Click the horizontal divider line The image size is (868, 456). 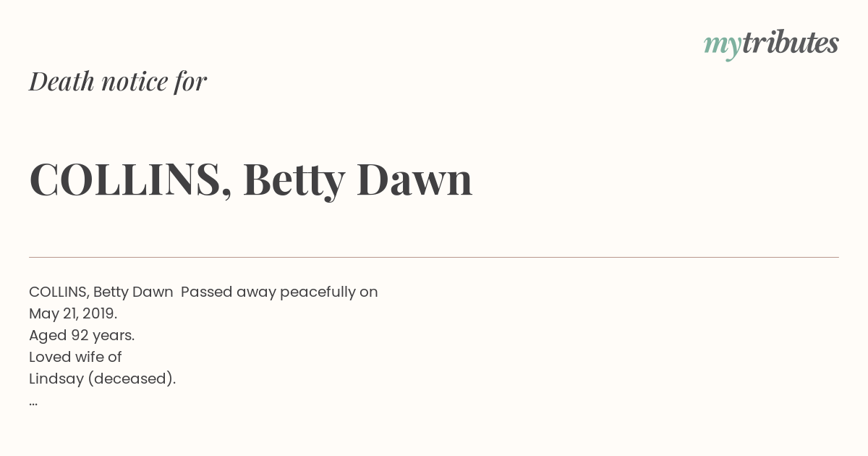[434, 257]
